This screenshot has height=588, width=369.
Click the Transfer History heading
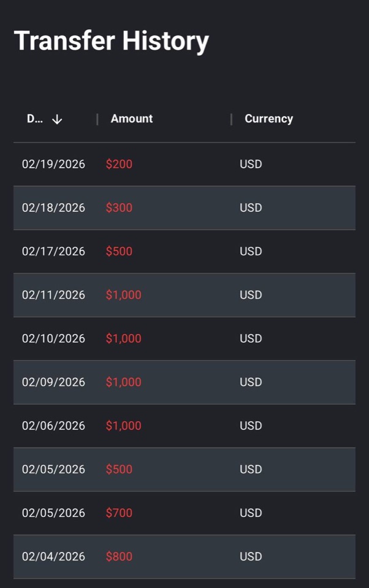112,41
